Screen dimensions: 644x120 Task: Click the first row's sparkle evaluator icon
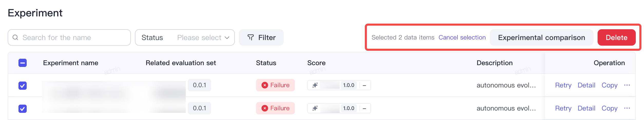(x=315, y=85)
